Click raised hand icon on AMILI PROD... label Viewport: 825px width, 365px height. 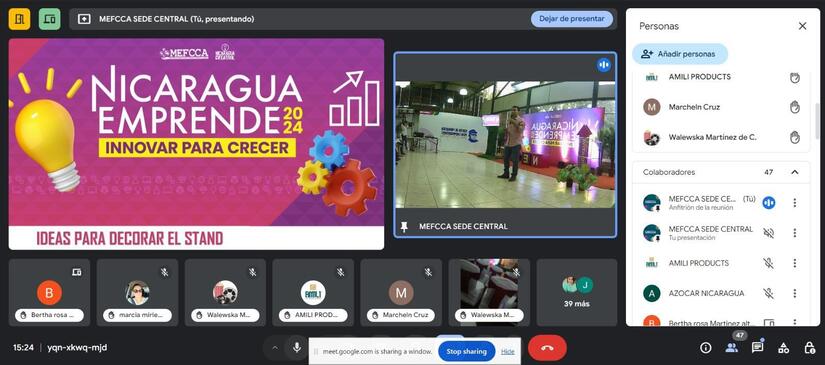pyautogui.click(x=287, y=316)
